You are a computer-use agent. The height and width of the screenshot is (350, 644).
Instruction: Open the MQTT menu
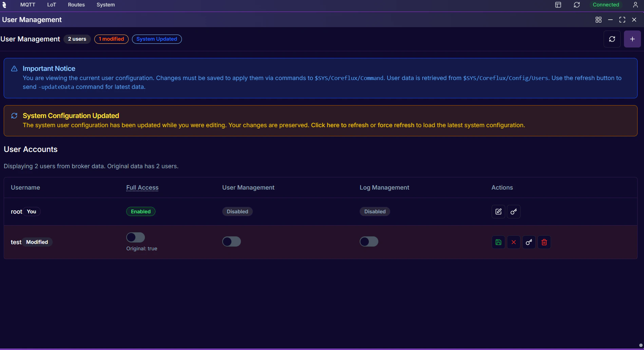click(27, 5)
